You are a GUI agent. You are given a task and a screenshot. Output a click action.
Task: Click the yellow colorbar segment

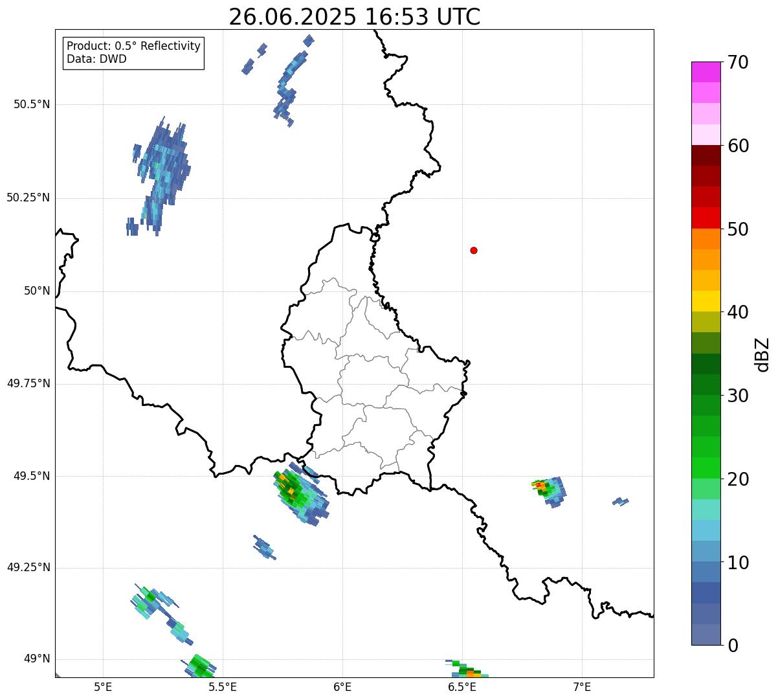[706, 301]
